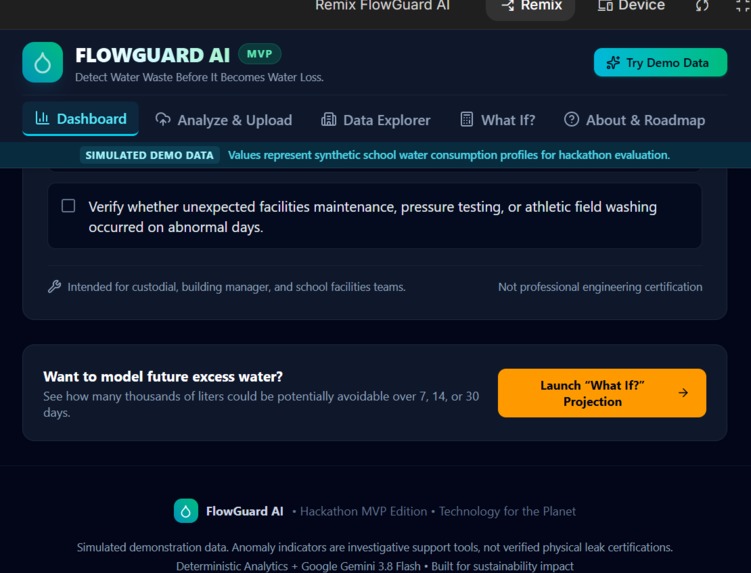Image resolution: width=751 pixels, height=573 pixels.
Task: Click "See how many thousands of liters" description
Action: pyautogui.click(x=261, y=404)
